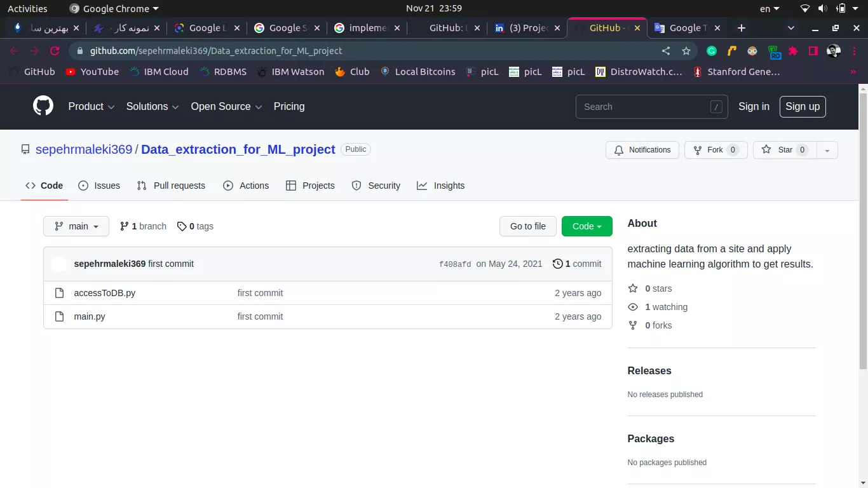
Task: Share this page via share icon
Action: pos(666,51)
